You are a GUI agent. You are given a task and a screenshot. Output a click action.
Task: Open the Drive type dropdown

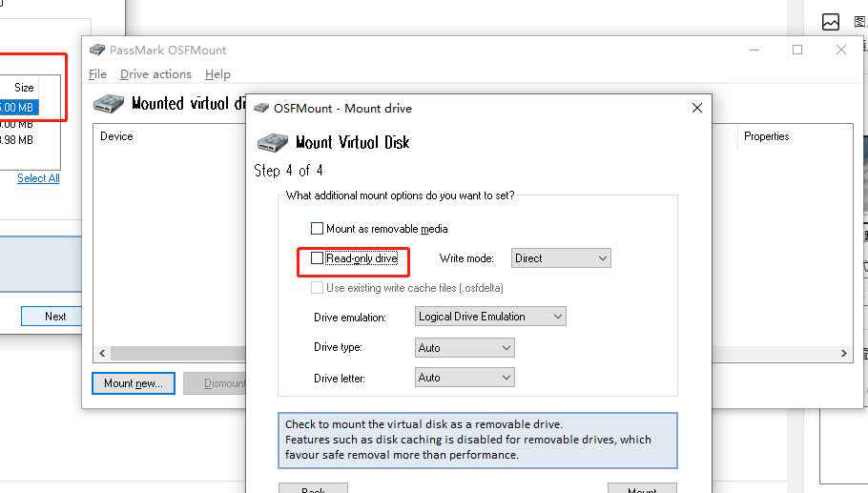pyautogui.click(x=465, y=347)
